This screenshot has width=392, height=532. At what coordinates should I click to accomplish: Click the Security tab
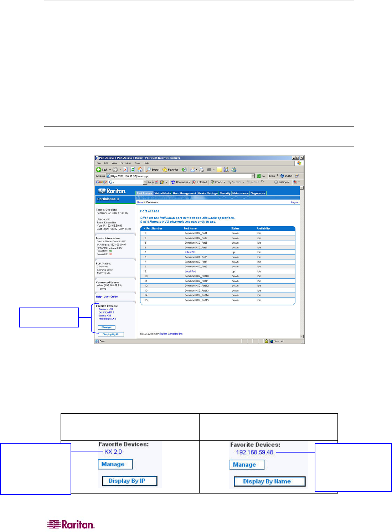(x=225, y=193)
